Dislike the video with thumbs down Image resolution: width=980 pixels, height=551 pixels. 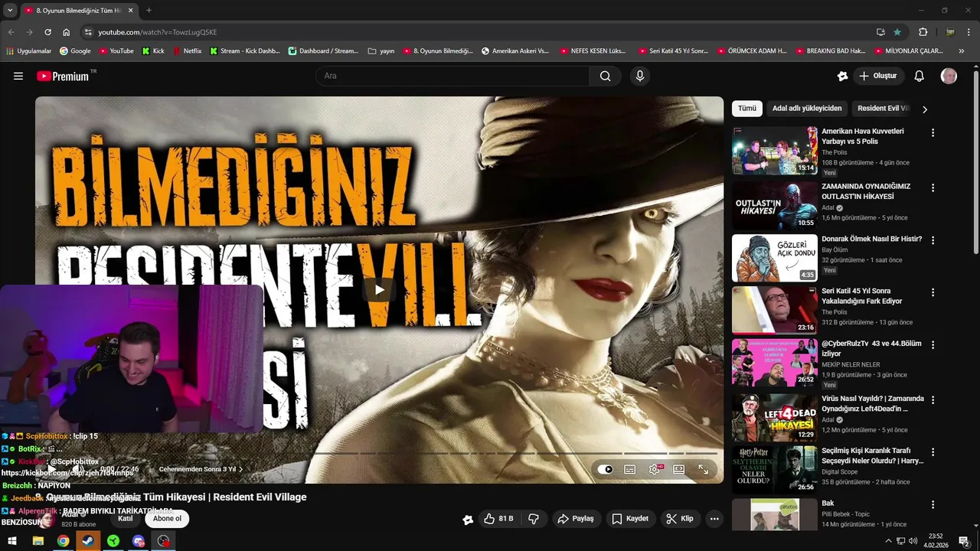(534, 518)
